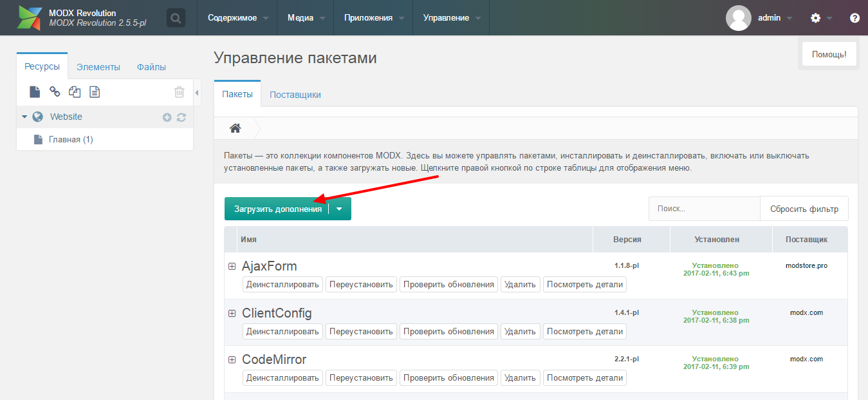
Task: Expand the AjaxForm package row
Action: pyautogui.click(x=232, y=266)
